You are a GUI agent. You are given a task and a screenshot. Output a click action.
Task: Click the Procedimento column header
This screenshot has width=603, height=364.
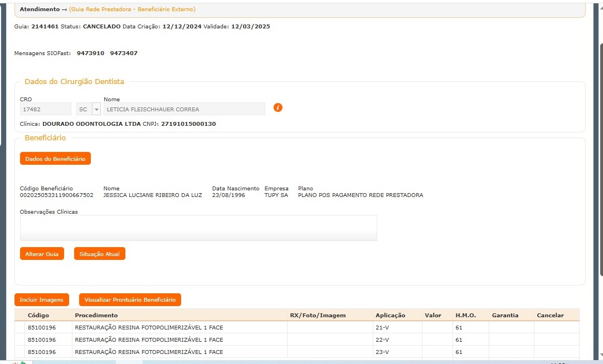[x=96, y=316]
